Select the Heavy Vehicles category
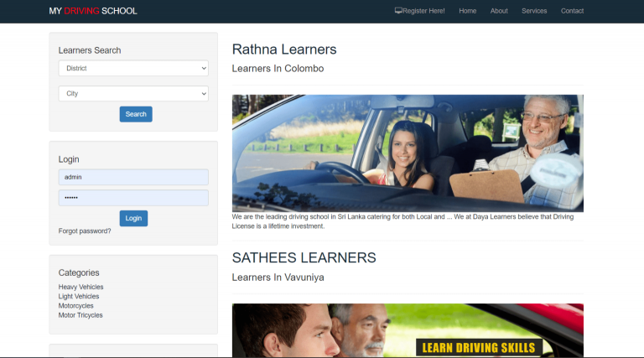The width and height of the screenshot is (644, 358). (81, 287)
